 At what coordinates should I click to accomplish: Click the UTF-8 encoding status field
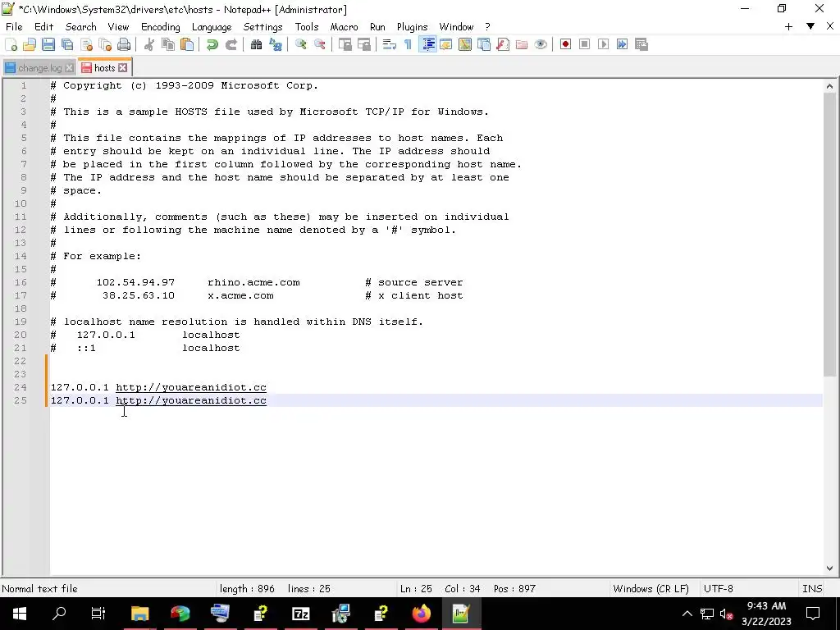(718, 589)
